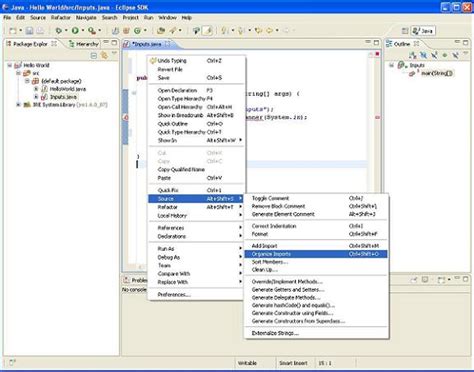Maximize the editor area

point(376,43)
